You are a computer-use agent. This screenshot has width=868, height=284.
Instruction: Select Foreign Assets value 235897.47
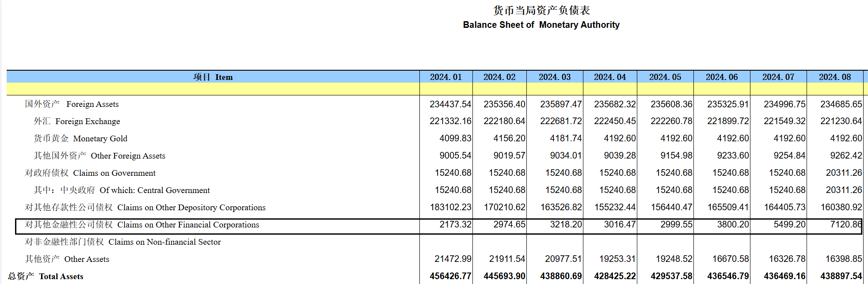(561, 104)
